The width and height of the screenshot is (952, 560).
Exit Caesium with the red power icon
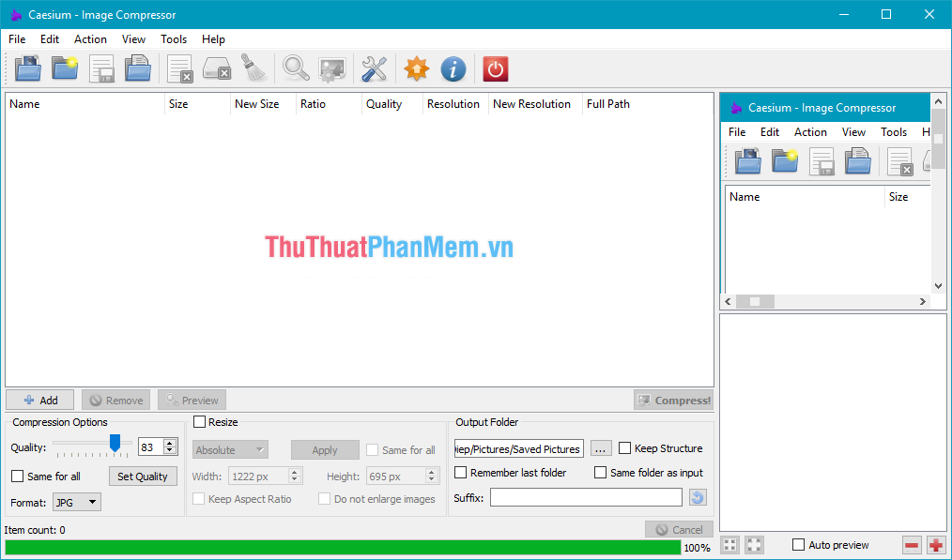(495, 68)
